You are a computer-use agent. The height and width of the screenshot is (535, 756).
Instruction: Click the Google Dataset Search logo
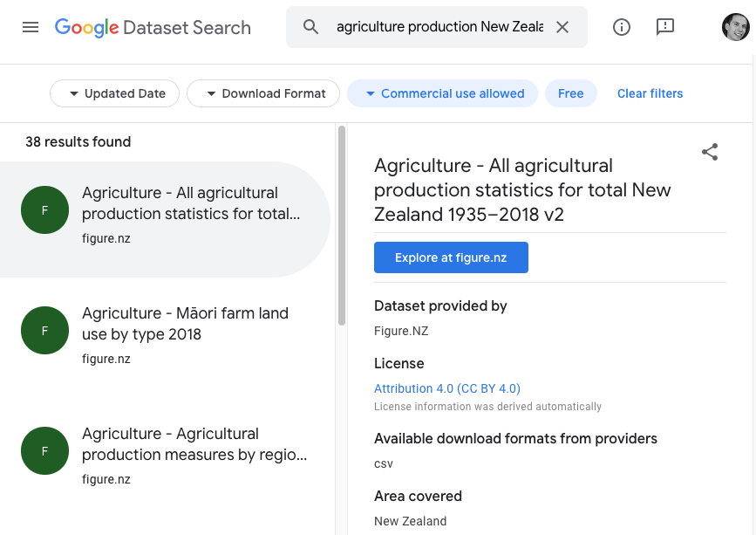tap(153, 27)
